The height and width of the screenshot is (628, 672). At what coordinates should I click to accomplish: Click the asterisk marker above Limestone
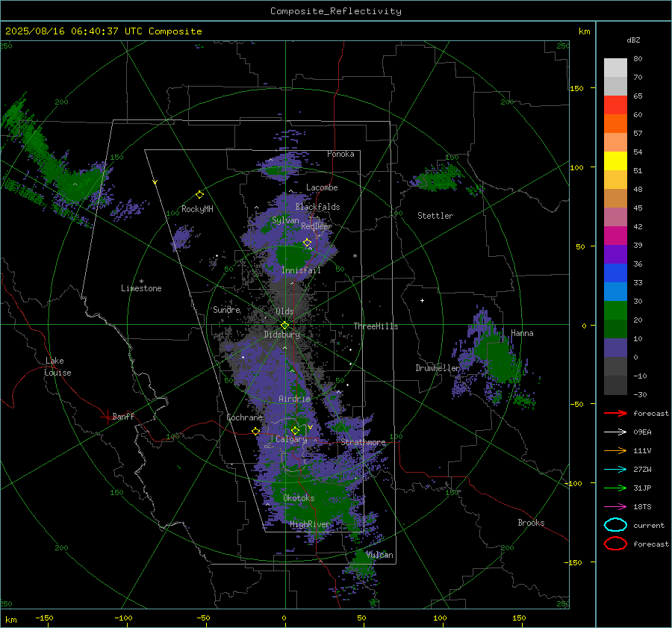(141, 282)
